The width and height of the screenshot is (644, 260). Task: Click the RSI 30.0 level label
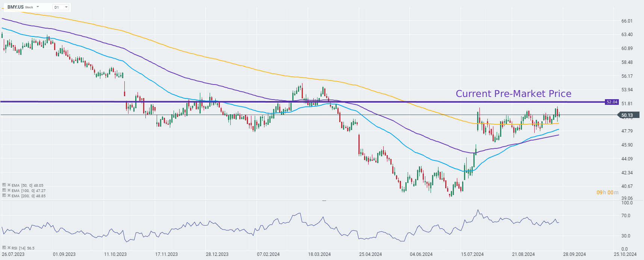coord(626,236)
